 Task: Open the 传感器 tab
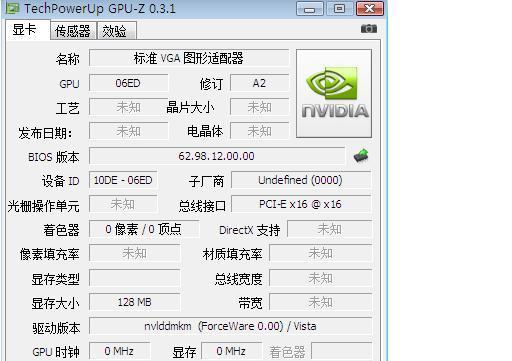pyautogui.click(x=73, y=31)
